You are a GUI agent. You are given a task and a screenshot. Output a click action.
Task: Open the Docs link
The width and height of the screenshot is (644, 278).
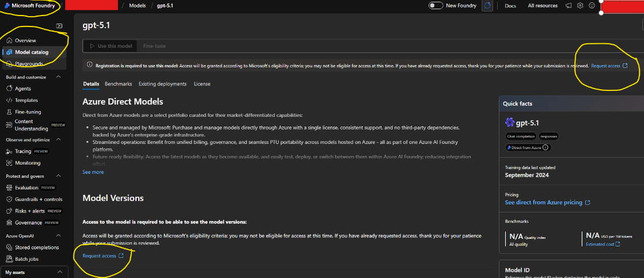pos(510,6)
